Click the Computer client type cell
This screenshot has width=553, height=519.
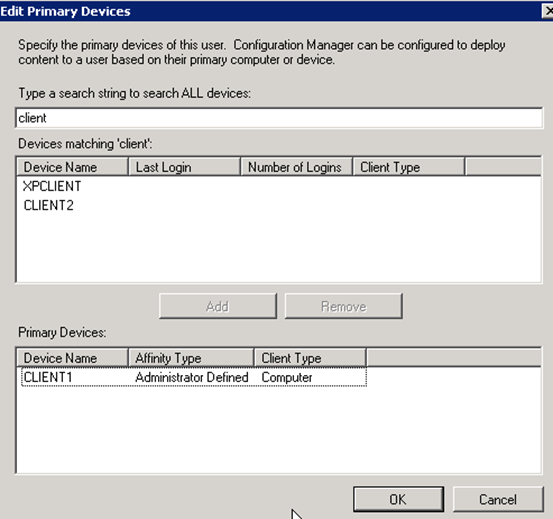coord(287,377)
